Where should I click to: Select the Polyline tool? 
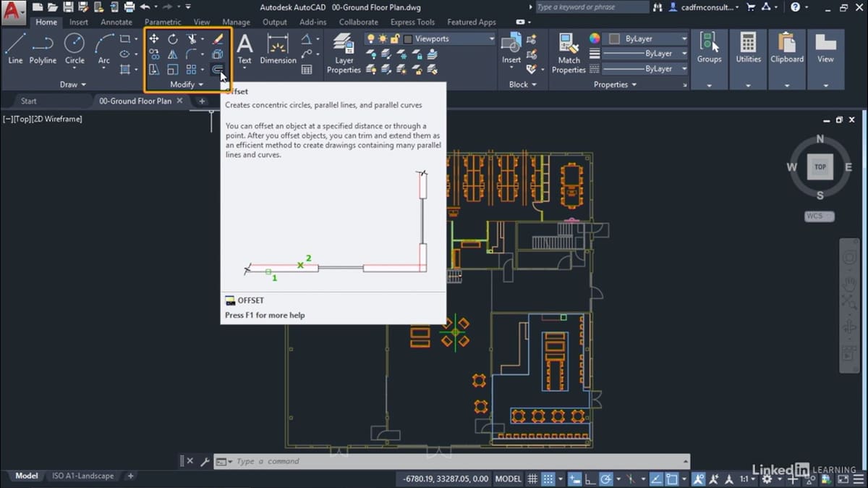point(43,49)
